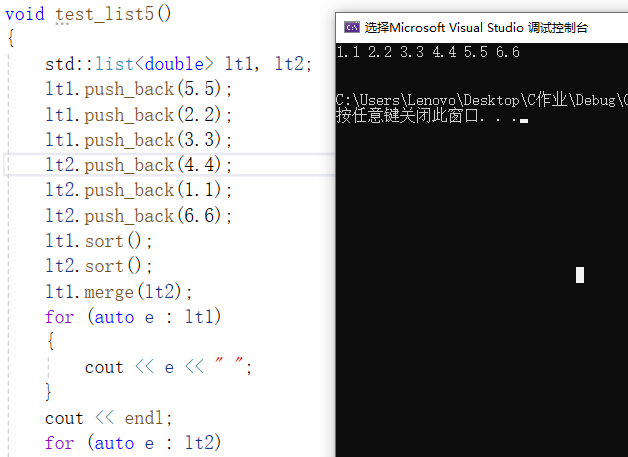The width and height of the screenshot is (628, 457).
Task: Click the line 'std::list<double> lt1, lt2;'
Action: [178, 64]
